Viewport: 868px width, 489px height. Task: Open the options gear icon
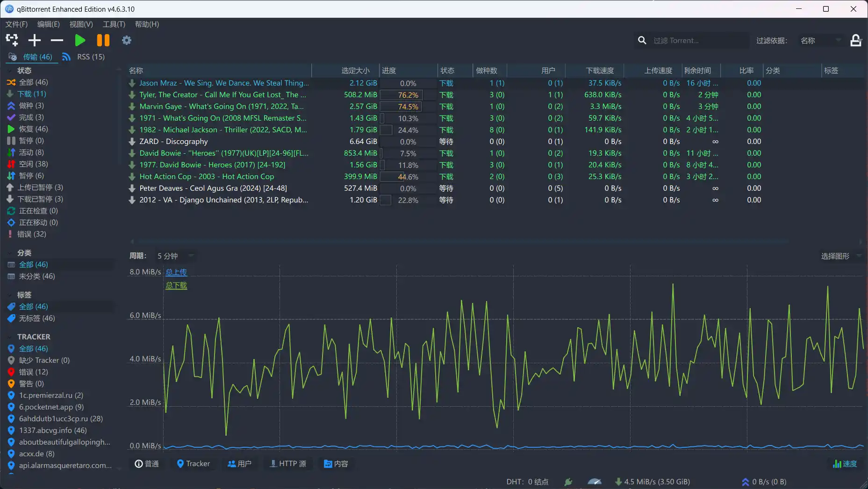[126, 40]
